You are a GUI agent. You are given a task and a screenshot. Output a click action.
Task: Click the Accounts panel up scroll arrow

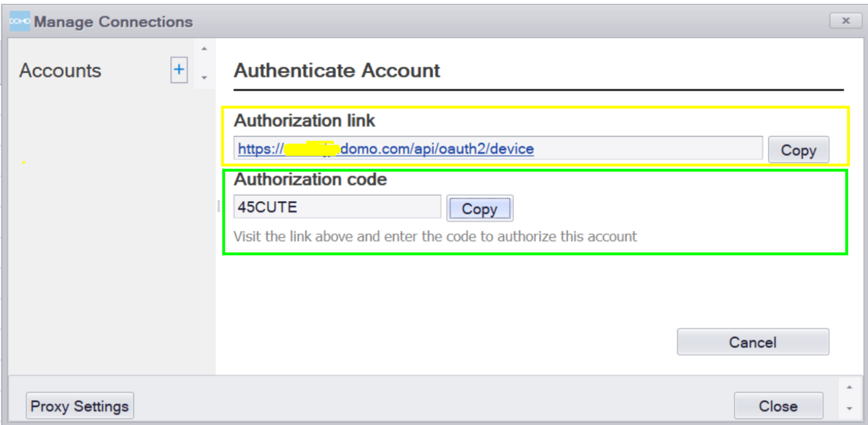(x=204, y=49)
